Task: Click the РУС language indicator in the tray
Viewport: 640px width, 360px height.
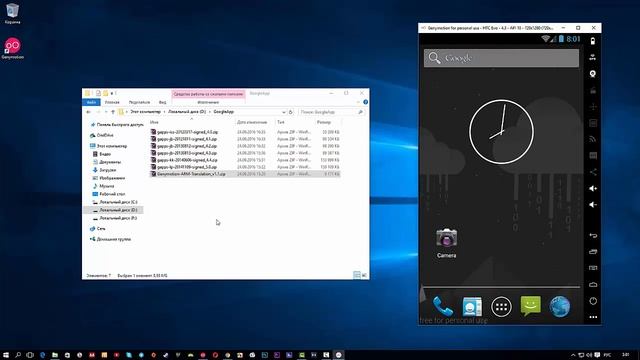Action: [x=607, y=355]
